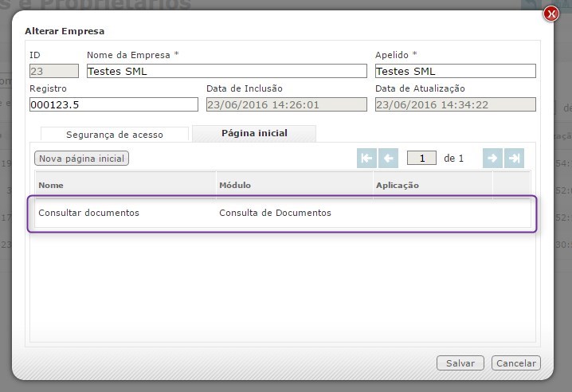The image size is (572, 392).
Task: Click the Data de Atualização field
Action: click(x=455, y=104)
